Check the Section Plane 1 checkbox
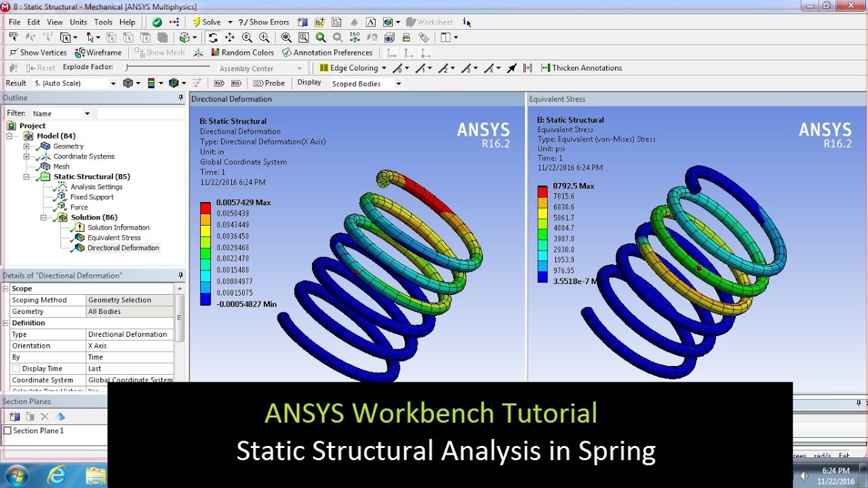The width and height of the screenshot is (868, 488). click(7, 431)
